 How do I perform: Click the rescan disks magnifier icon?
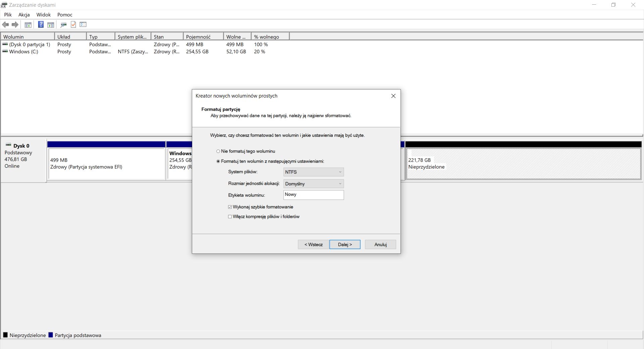[x=63, y=24]
